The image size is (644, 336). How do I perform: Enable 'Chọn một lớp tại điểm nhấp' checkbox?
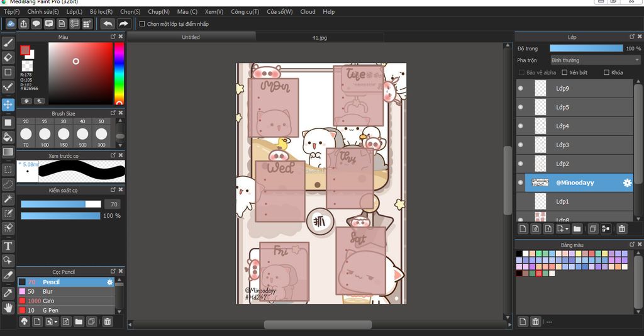[142, 24]
